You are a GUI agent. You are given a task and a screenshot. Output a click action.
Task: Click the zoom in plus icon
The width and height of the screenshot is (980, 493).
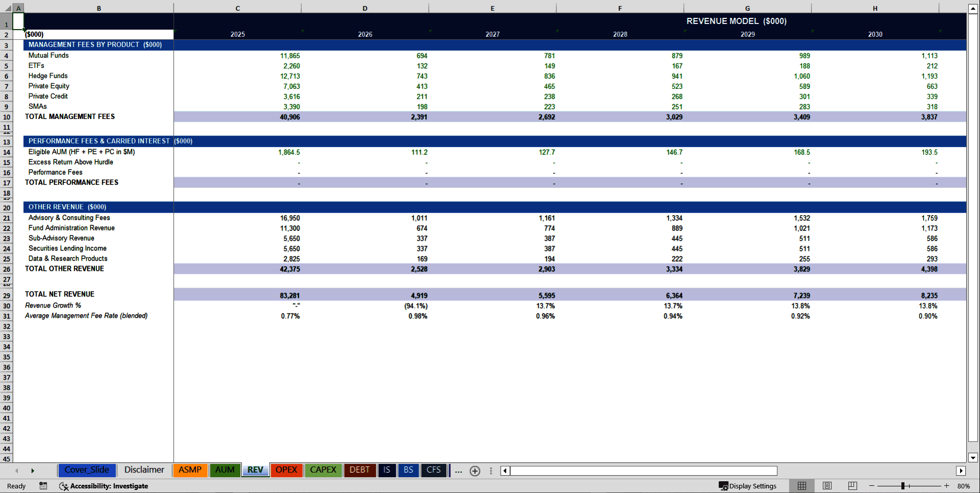[947, 486]
